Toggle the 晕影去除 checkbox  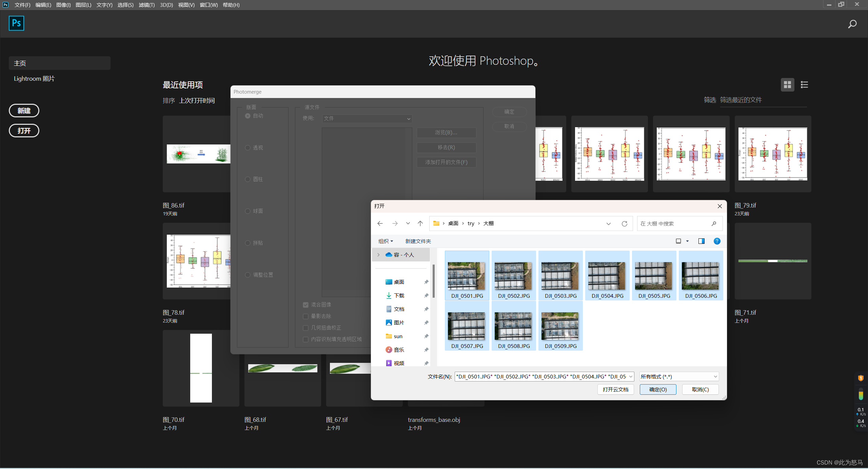(305, 316)
